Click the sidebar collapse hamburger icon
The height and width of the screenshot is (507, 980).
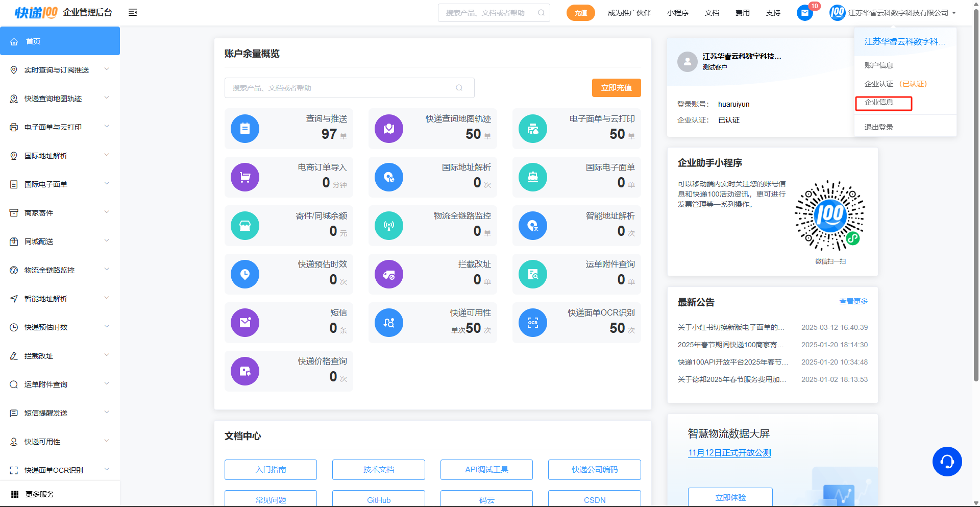[133, 13]
